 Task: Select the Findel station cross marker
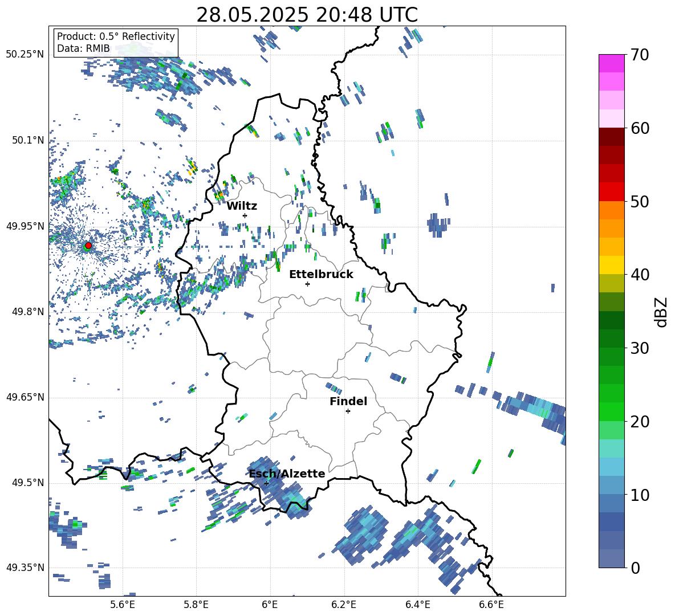click(x=348, y=411)
